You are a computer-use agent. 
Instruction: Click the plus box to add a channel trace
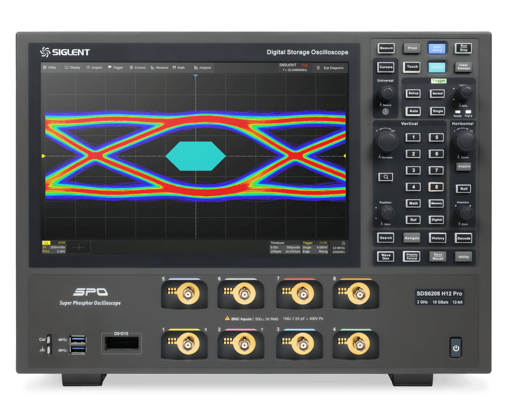coord(78,247)
